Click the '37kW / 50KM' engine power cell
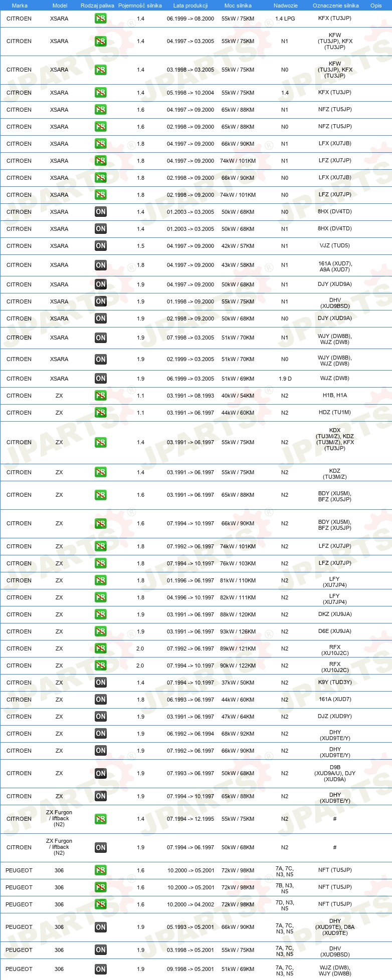The image size is (392, 980). (x=238, y=683)
